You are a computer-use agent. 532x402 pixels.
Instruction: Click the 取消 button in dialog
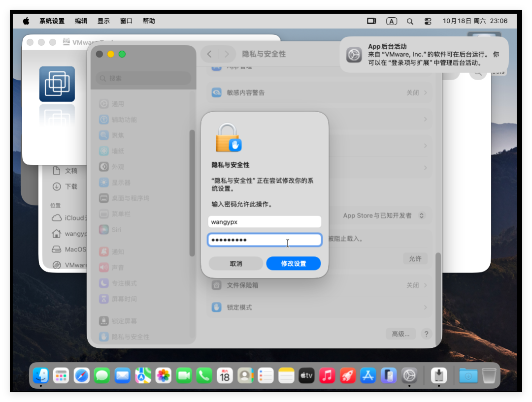pos(236,263)
